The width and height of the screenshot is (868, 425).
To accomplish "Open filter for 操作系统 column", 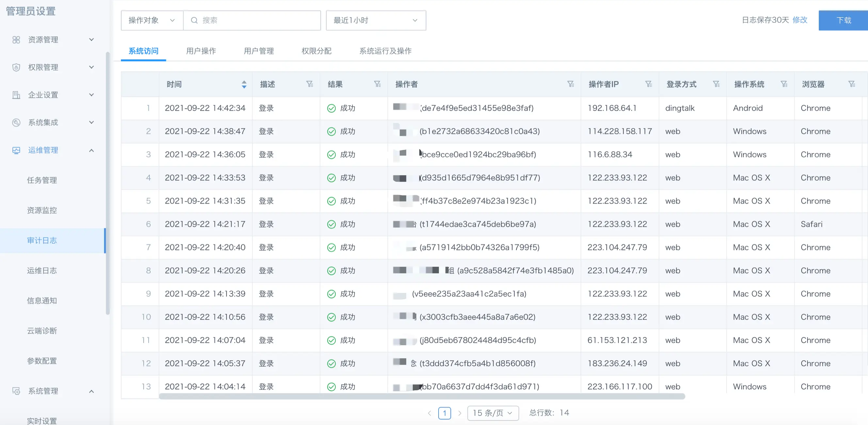I will pyautogui.click(x=784, y=84).
